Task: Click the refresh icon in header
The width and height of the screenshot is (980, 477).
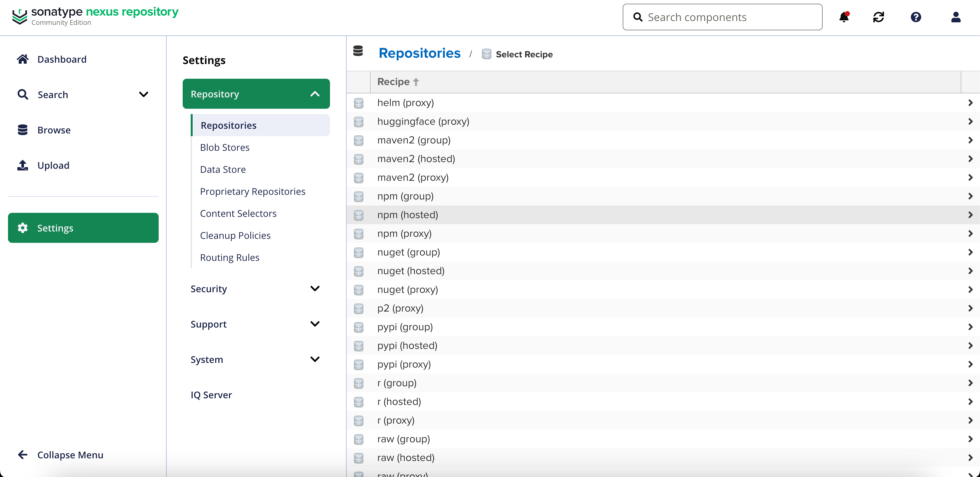Action: 878,17
